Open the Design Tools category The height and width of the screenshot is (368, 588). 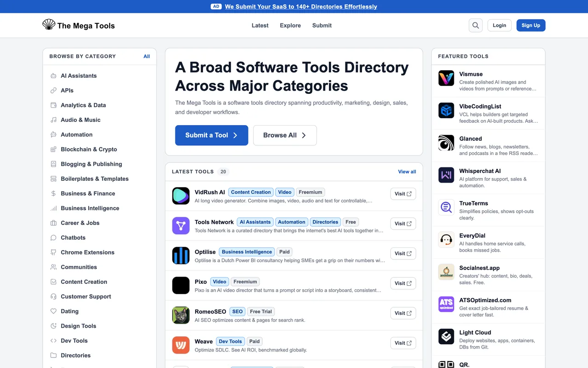pyautogui.click(x=100, y=326)
